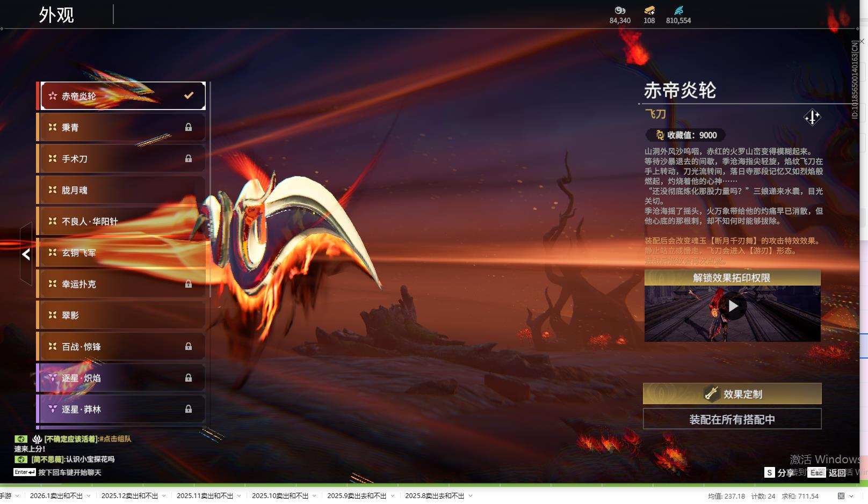Open the dropdown on 2026.1卖出和不出 tab
The image size is (868, 504).
point(88,496)
